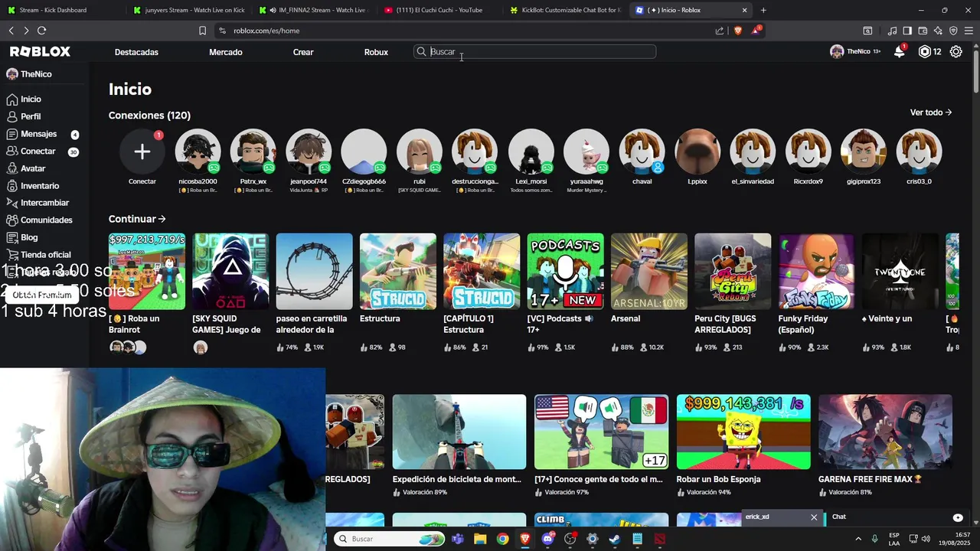The image size is (980, 551).
Task: Open Roblox notifications bell
Action: click(900, 51)
